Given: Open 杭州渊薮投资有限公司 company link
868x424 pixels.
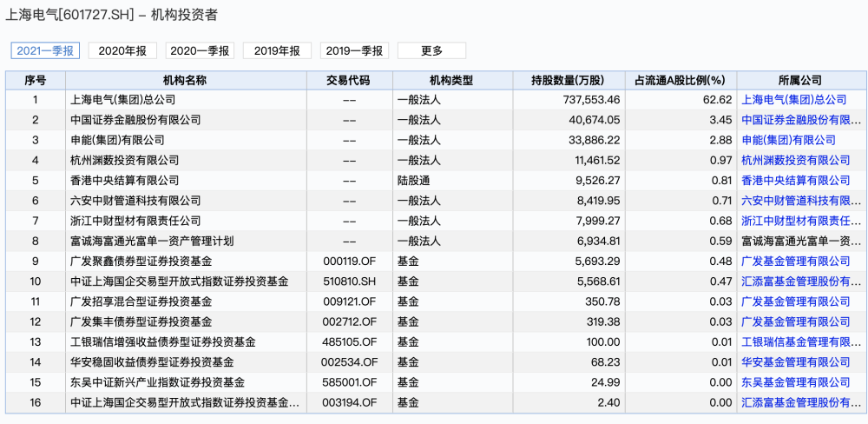Looking at the screenshot, I should (795, 160).
